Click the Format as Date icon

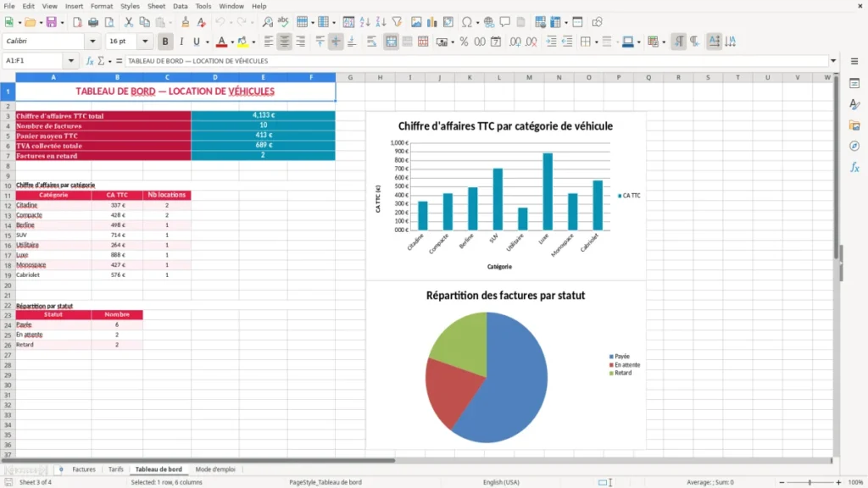(x=496, y=42)
